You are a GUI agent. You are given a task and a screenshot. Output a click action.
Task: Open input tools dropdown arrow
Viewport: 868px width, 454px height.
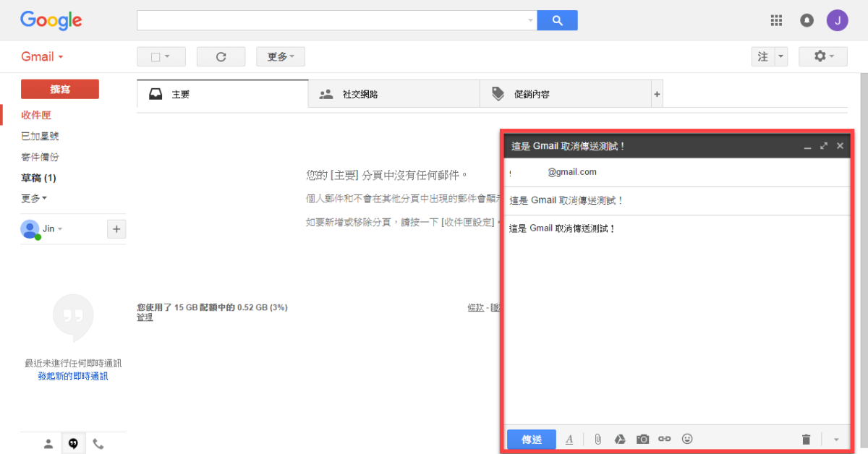point(781,56)
